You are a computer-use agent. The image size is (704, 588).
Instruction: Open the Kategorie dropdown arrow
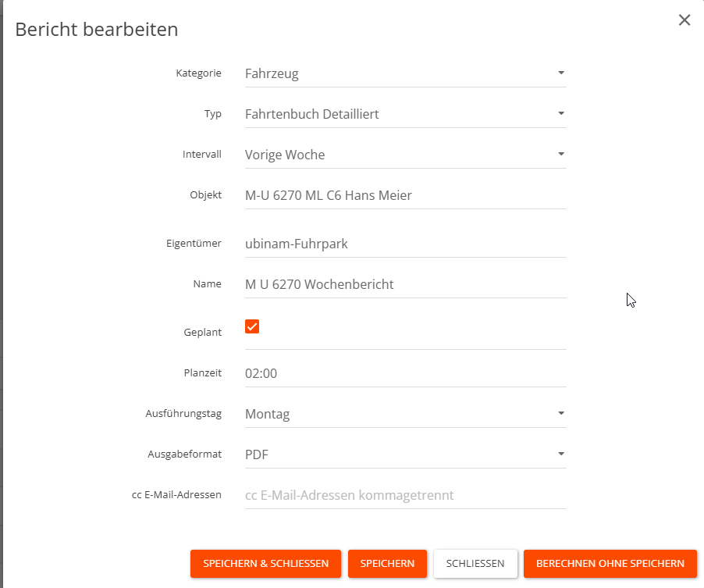[x=560, y=73]
